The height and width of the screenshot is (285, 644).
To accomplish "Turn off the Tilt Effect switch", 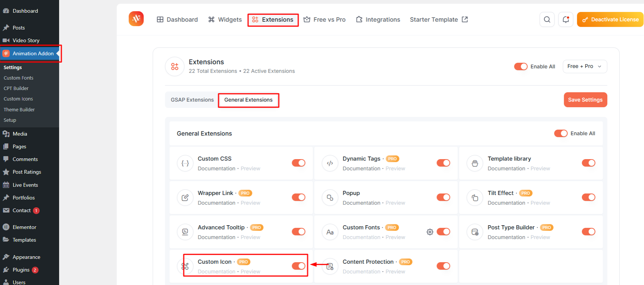I will [588, 197].
